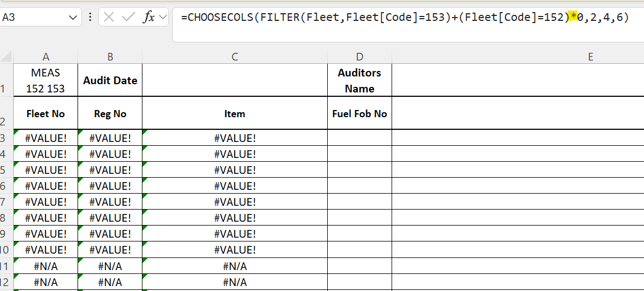
Task: Open the Insert Function fx dialog
Action: pos(148,17)
